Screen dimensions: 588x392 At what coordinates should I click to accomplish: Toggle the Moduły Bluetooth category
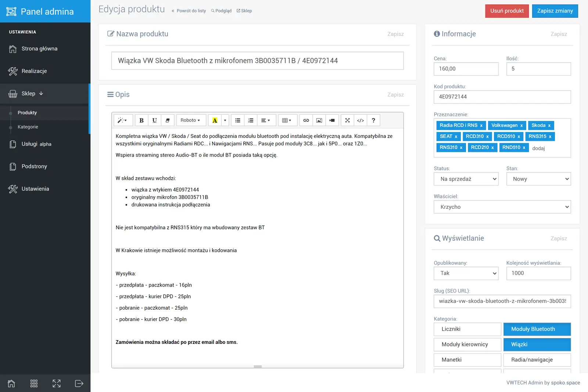pos(537,329)
